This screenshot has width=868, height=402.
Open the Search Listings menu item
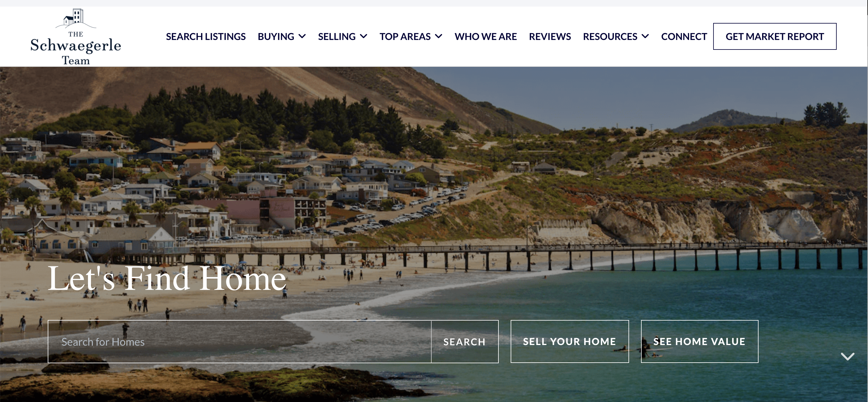pyautogui.click(x=206, y=36)
